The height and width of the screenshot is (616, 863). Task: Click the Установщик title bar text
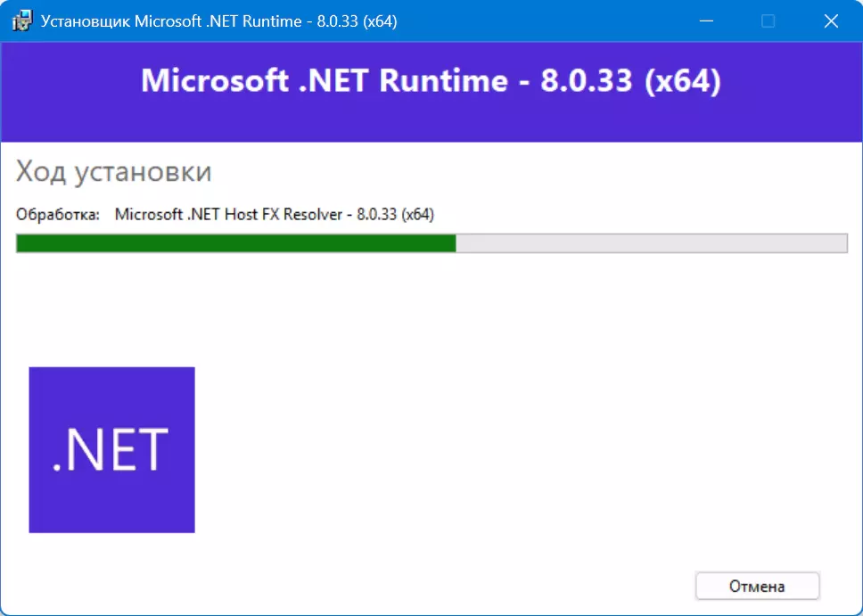(86, 21)
